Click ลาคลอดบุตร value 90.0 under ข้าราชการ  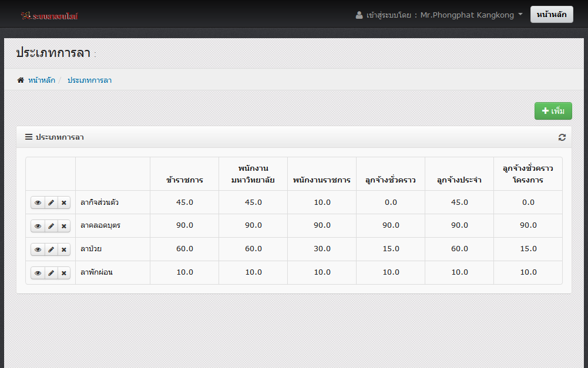click(x=185, y=225)
